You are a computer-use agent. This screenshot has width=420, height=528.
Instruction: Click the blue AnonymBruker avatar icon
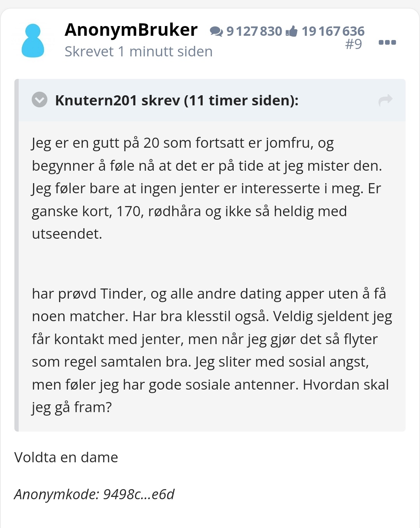(x=33, y=40)
